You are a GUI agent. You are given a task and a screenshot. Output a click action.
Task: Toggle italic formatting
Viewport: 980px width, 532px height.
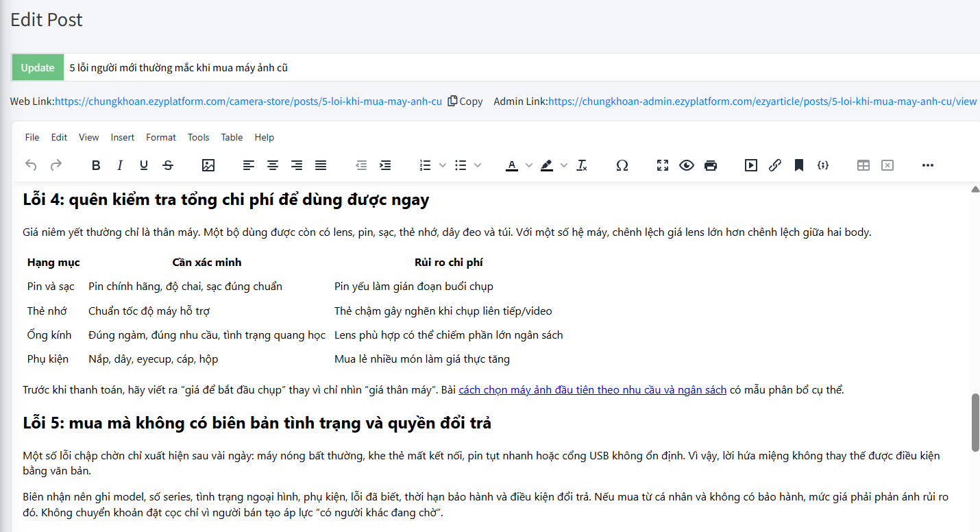pos(120,165)
